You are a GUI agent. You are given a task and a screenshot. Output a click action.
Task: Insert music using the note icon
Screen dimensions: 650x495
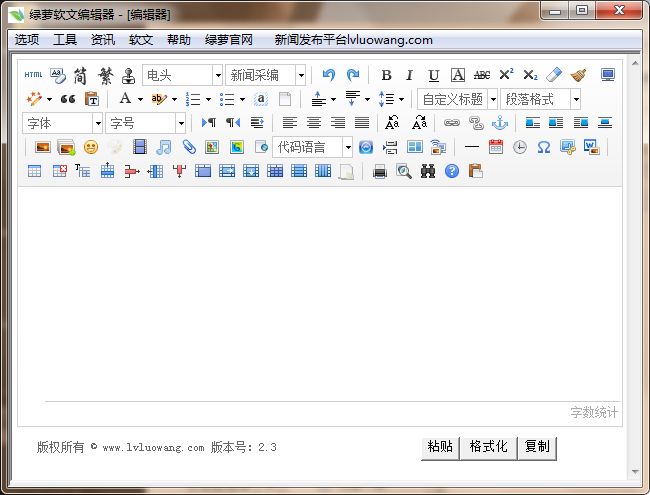click(164, 147)
